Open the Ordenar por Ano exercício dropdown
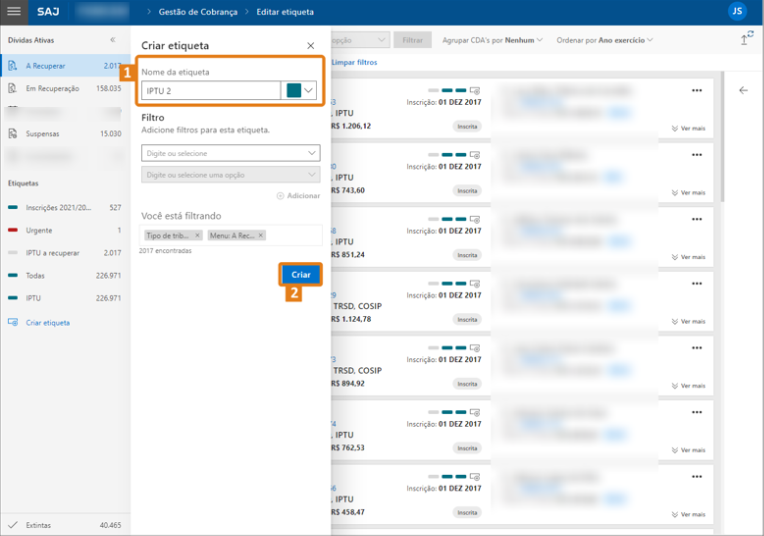 tap(604, 40)
